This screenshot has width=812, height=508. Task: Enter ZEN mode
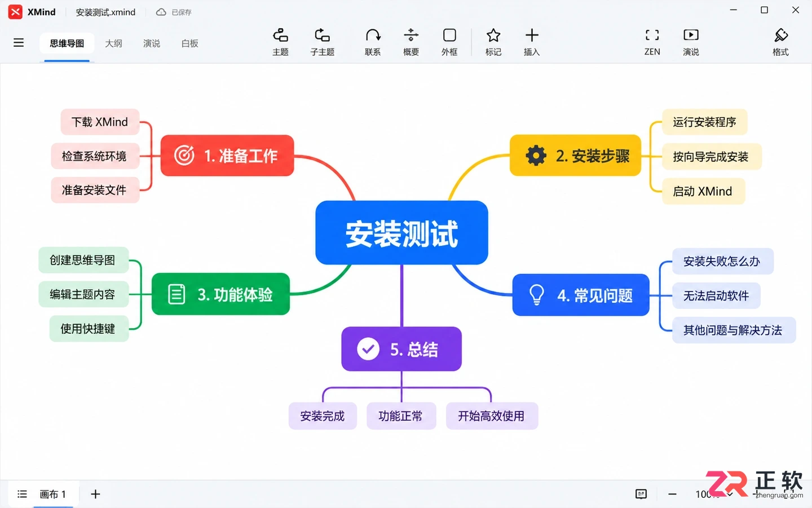point(652,42)
